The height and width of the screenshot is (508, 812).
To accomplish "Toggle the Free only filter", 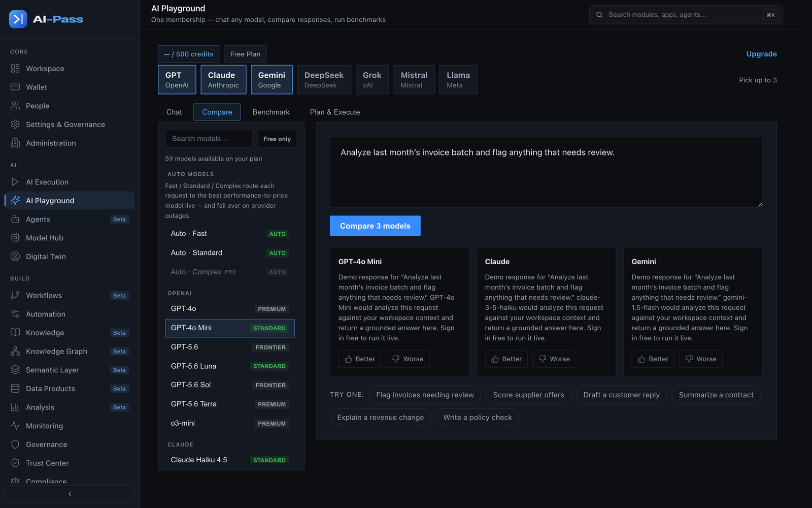I will [x=277, y=139].
